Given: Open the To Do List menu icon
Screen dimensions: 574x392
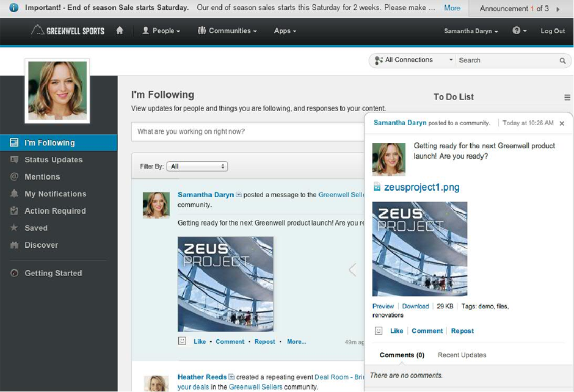Looking at the screenshot, I should (x=567, y=98).
